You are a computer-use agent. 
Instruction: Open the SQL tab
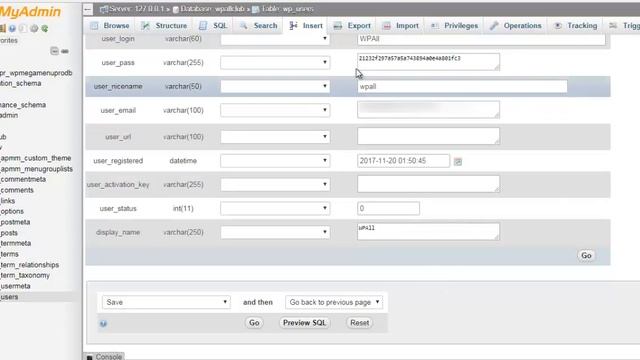(x=213, y=26)
